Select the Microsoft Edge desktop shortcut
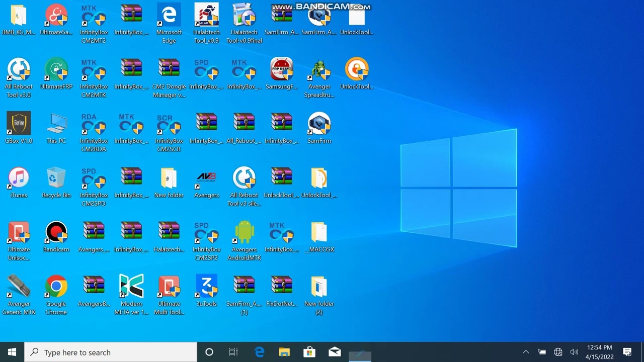Viewport: 644px width, 362px height. coord(169,15)
